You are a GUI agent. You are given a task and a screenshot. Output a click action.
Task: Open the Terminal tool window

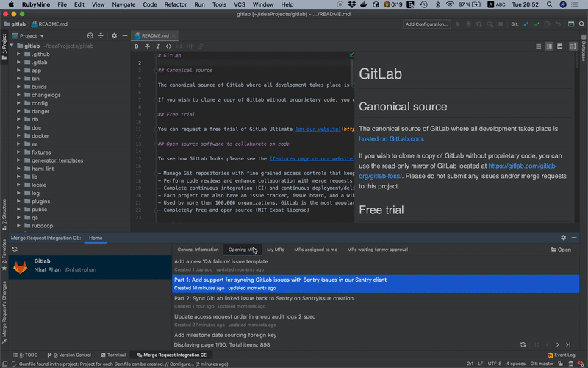pyautogui.click(x=113, y=355)
